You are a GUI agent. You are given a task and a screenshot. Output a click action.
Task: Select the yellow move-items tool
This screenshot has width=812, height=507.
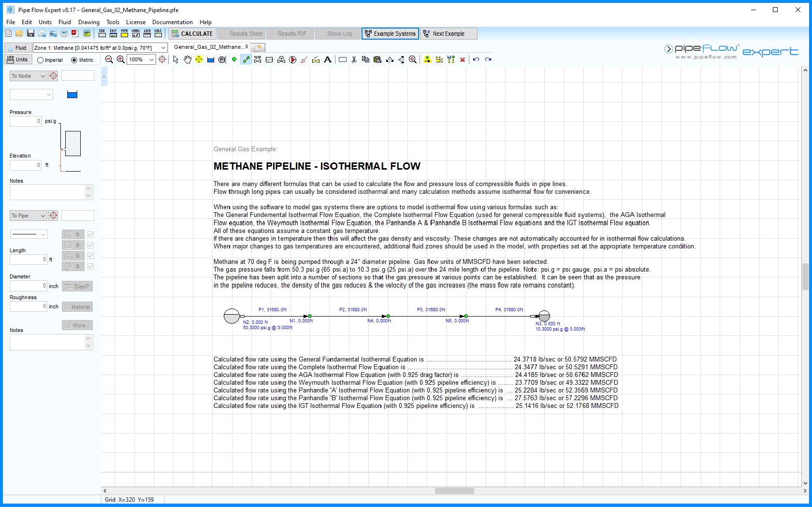coord(199,59)
